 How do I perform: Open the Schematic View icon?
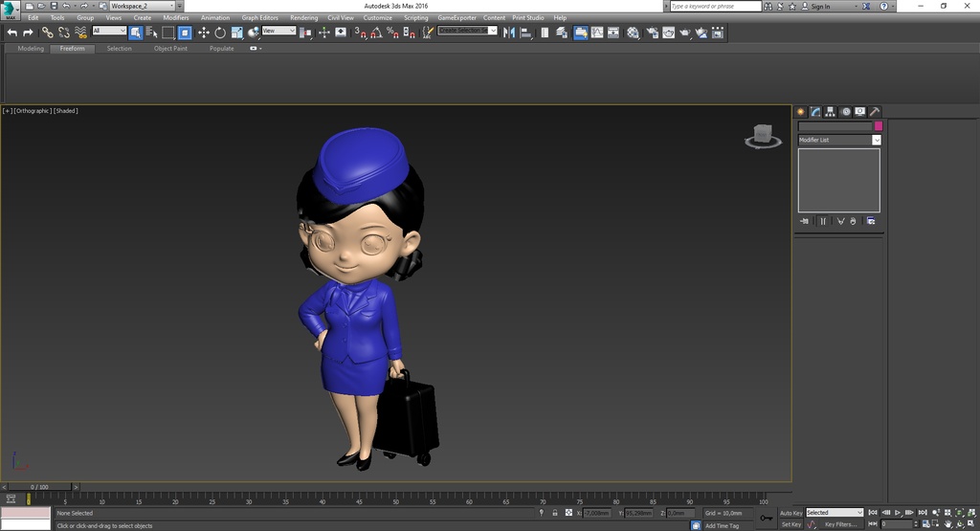(x=613, y=33)
